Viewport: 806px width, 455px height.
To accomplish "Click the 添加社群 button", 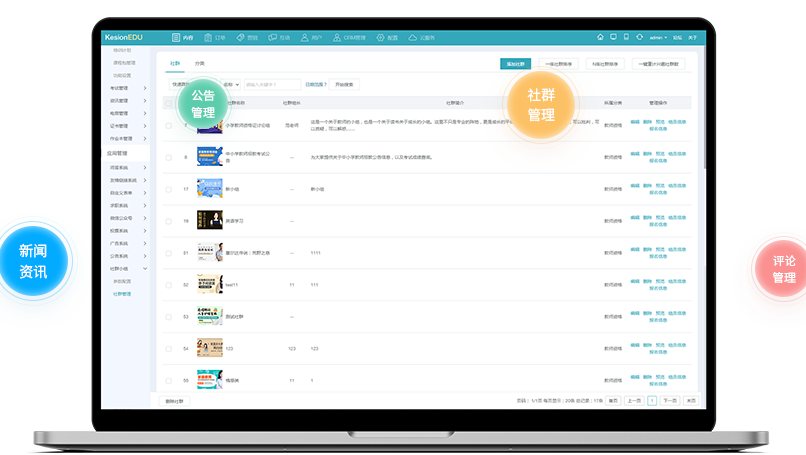I will 515,64.
